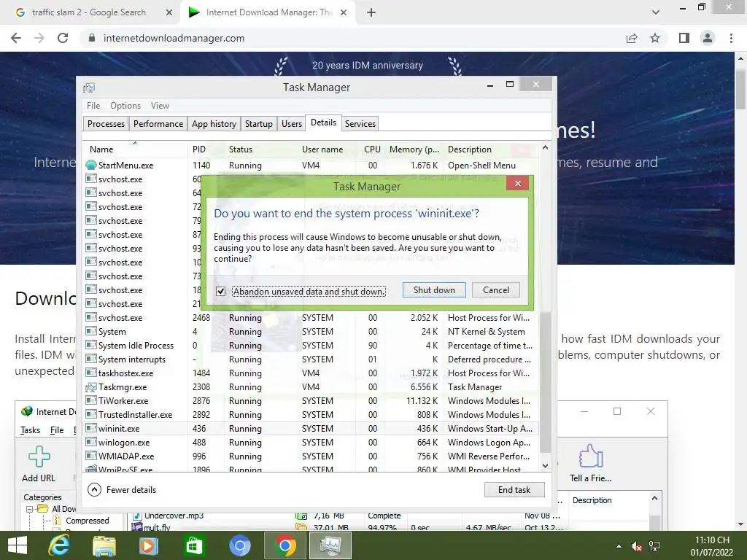Close the wininit.exe confirmation dialog
747x560 pixels.
(518, 183)
